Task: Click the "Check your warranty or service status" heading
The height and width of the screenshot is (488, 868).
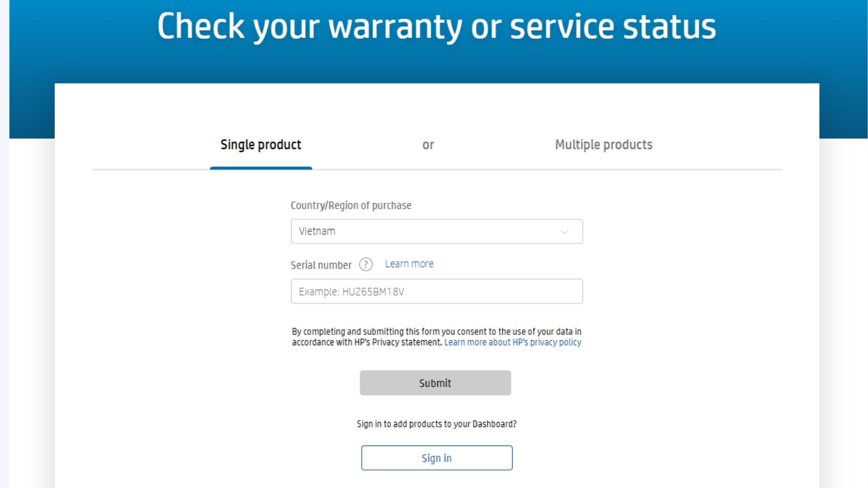Action: (437, 26)
